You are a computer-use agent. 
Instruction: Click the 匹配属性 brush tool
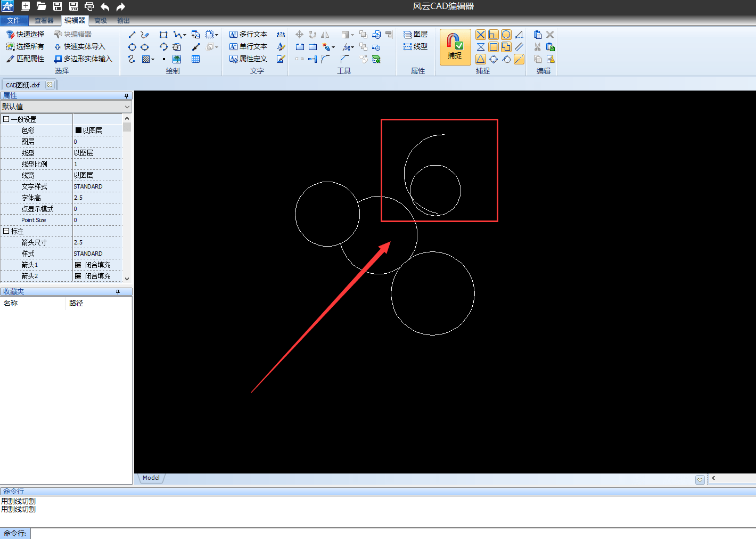(26, 59)
